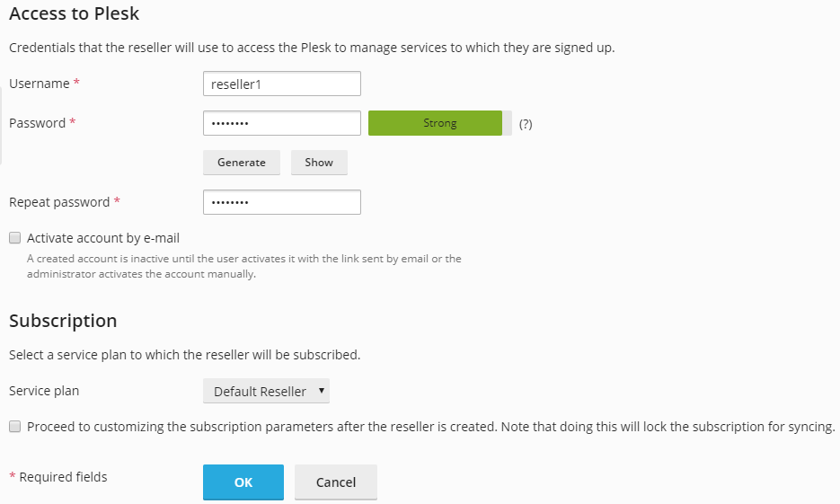This screenshot has height=504, width=840.
Task: Click the Access to Plesk heading
Action: click(75, 14)
